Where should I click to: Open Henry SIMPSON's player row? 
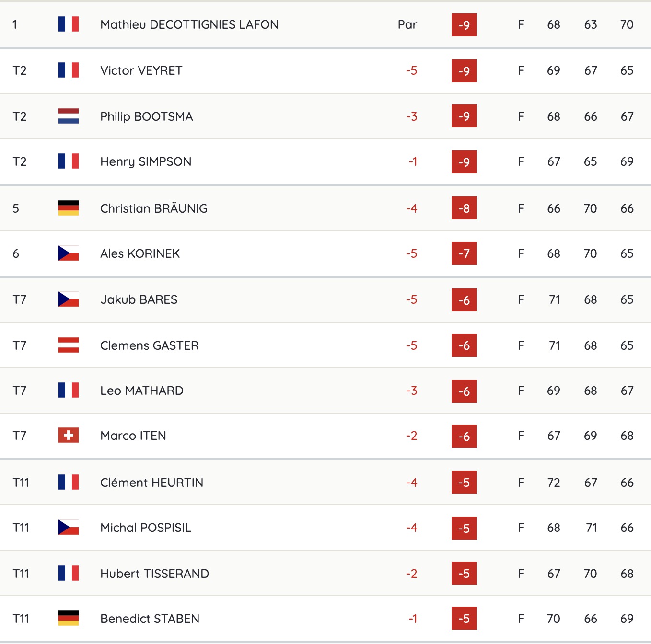point(325,161)
